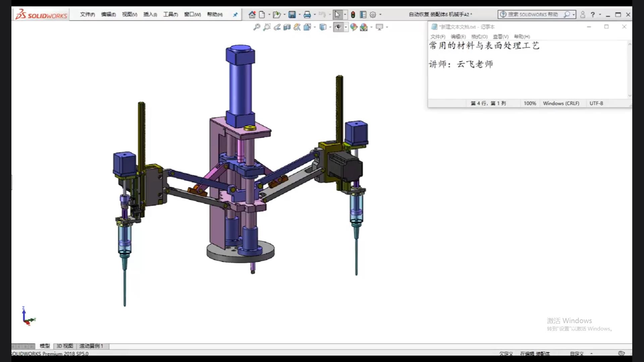Click the user login person icon
644x362 pixels.
point(583,14)
